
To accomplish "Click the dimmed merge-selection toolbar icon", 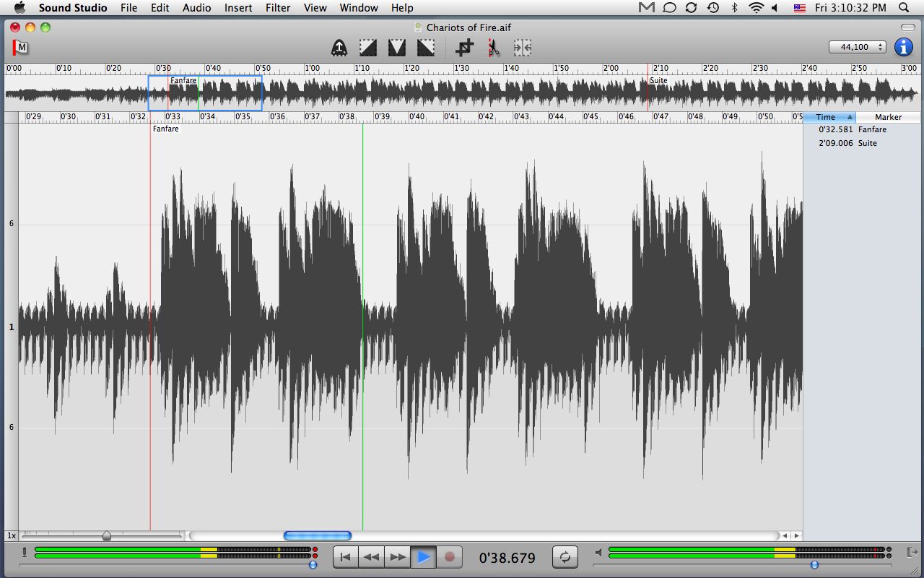I will tap(523, 47).
